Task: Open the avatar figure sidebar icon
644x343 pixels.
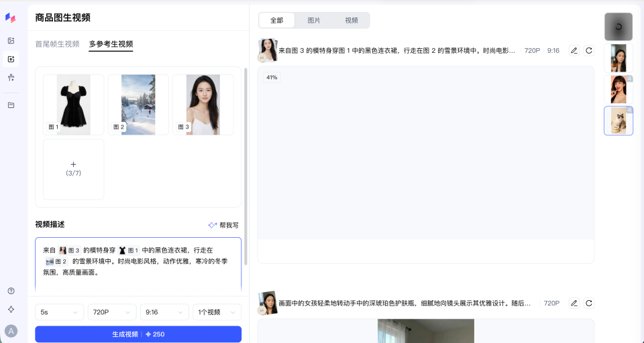Action: pos(11,77)
